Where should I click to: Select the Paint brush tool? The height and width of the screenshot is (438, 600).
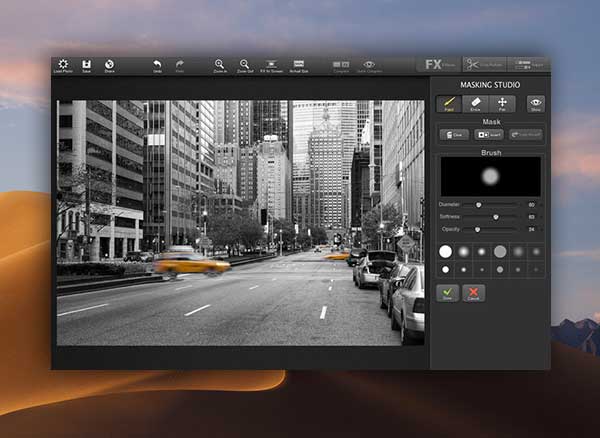click(x=449, y=104)
